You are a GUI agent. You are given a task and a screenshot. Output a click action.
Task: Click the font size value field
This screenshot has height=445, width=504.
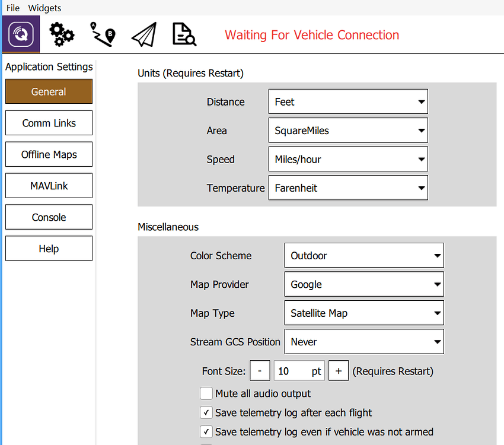point(299,371)
